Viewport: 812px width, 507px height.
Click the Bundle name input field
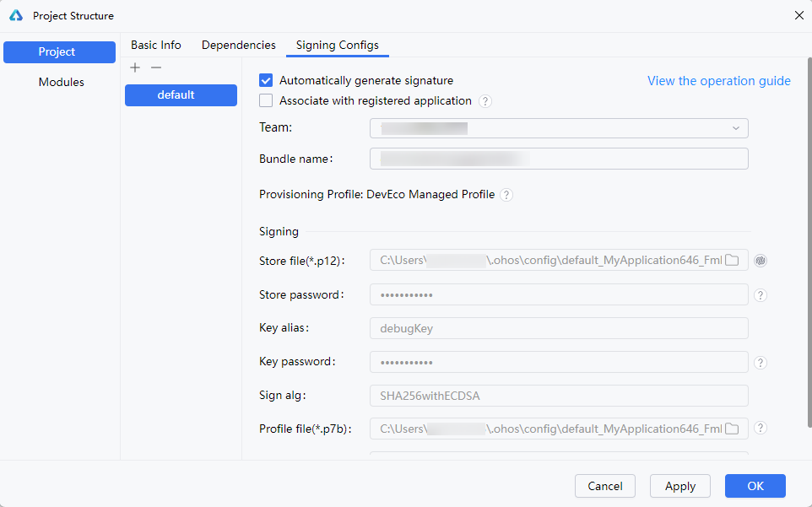(559, 159)
